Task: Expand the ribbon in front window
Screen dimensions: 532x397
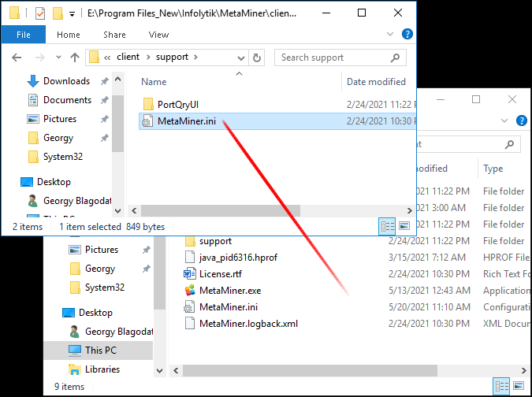Action: coord(390,34)
